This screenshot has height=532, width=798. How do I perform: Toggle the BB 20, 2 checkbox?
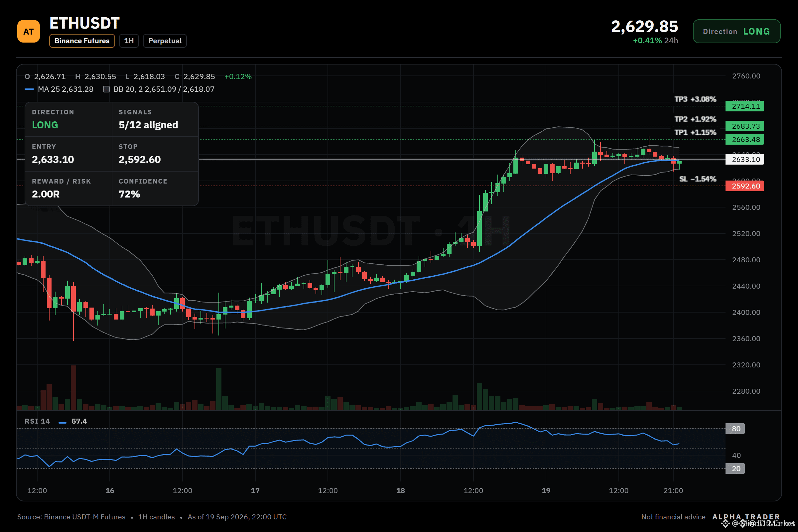[x=106, y=89]
